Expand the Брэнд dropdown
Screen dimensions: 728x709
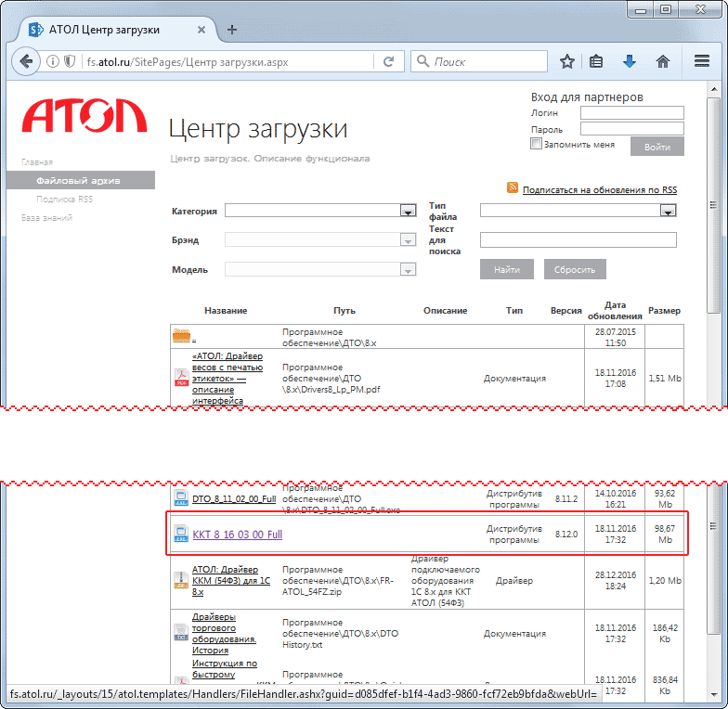[408, 239]
